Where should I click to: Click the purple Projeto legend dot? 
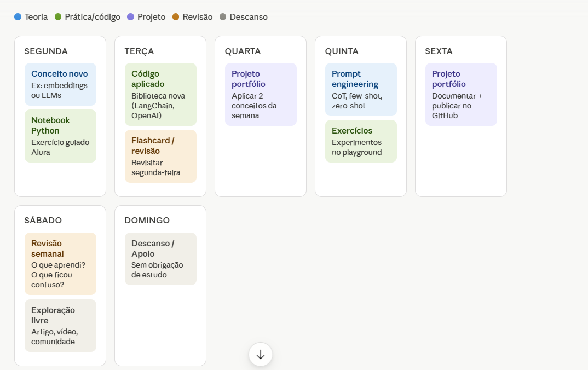click(x=130, y=17)
